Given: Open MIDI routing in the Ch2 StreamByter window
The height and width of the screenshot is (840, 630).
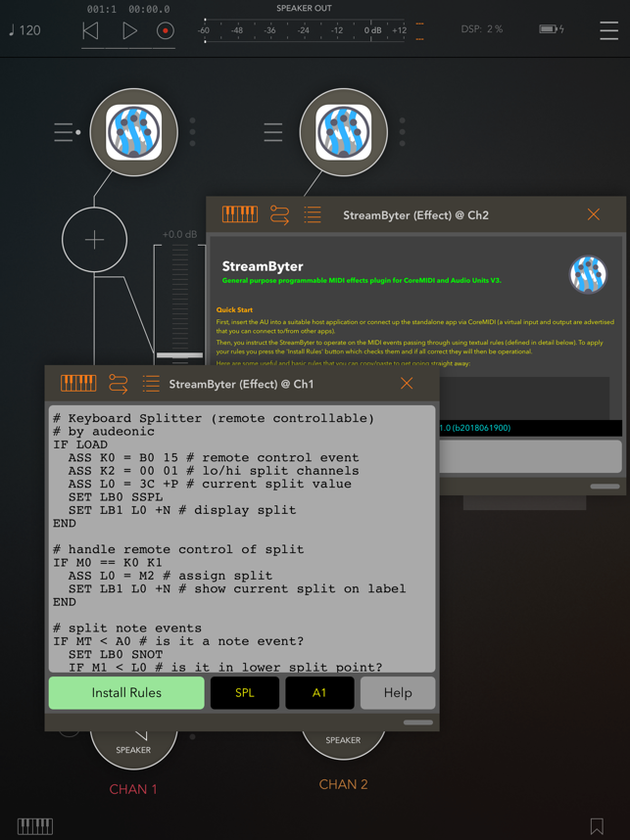Looking at the screenshot, I should pos(279,214).
